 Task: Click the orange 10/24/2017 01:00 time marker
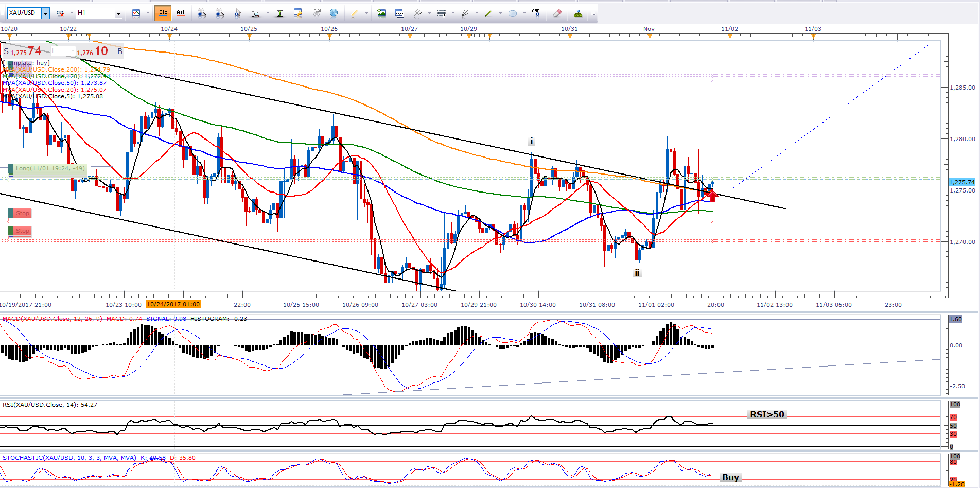173,305
